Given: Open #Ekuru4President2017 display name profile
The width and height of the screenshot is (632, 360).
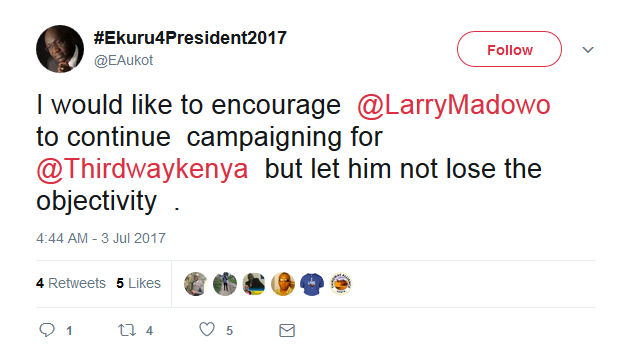Looking at the screenshot, I should point(190,38).
